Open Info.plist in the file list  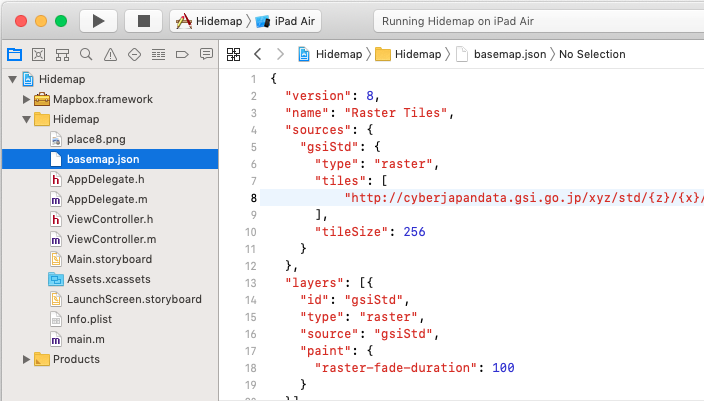(x=90, y=319)
